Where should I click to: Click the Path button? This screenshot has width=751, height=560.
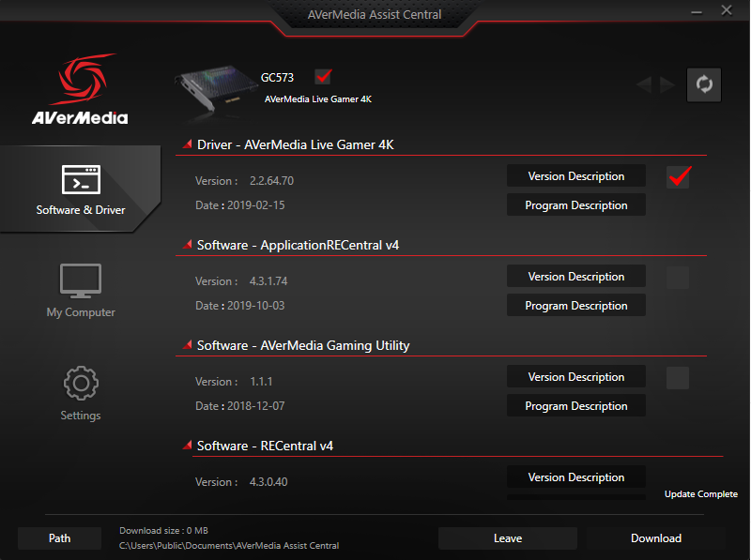pyautogui.click(x=59, y=538)
